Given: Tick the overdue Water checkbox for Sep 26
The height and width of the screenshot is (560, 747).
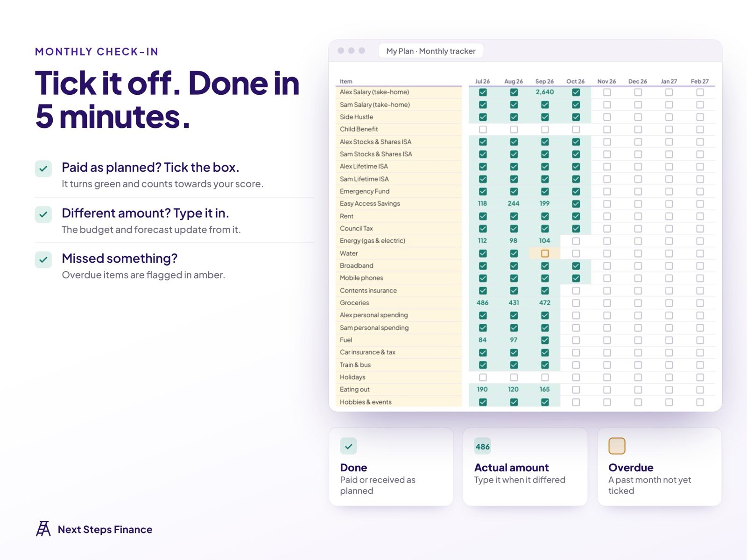Looking at the screenshot, I should click(545, 253).
